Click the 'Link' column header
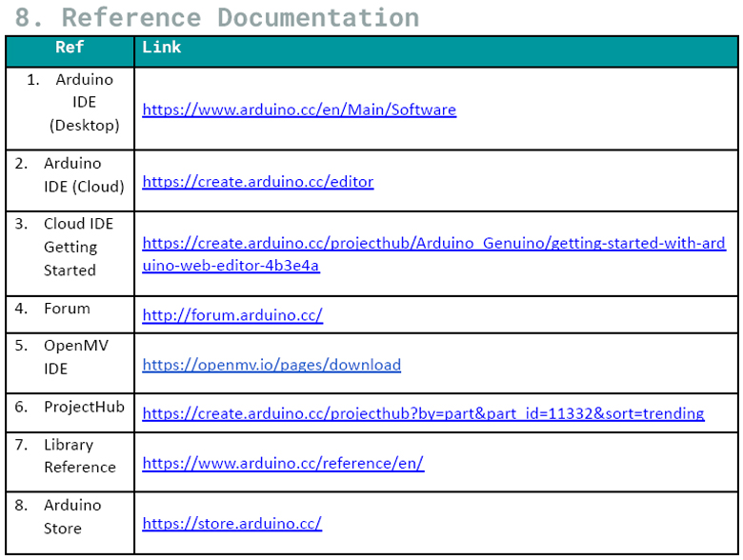Screen dimensions: 743x560 click(161, 48)
